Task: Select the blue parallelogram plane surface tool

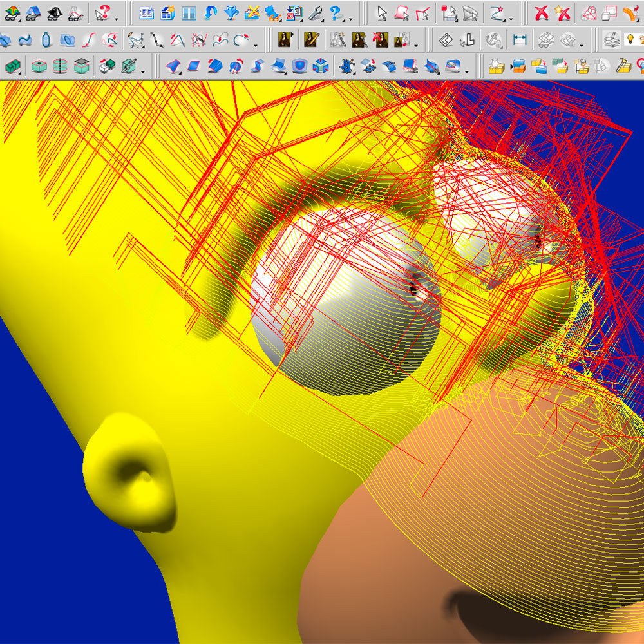Action: pyautogui.click(x=193, y=66)
